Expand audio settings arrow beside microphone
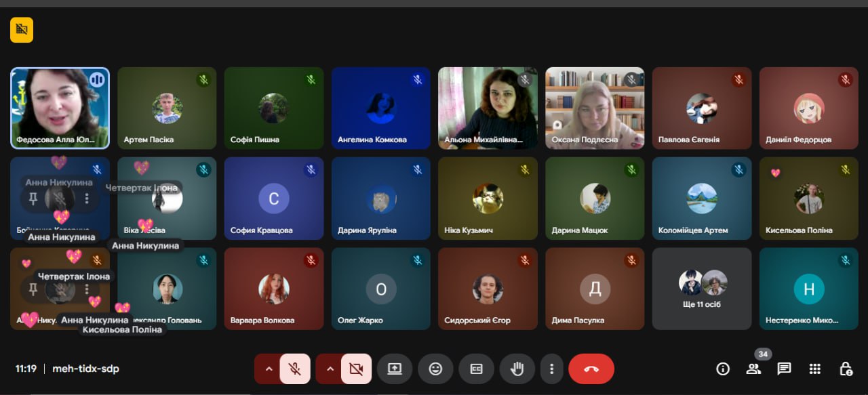The image size is (868, 395). [x=269, y=369]
